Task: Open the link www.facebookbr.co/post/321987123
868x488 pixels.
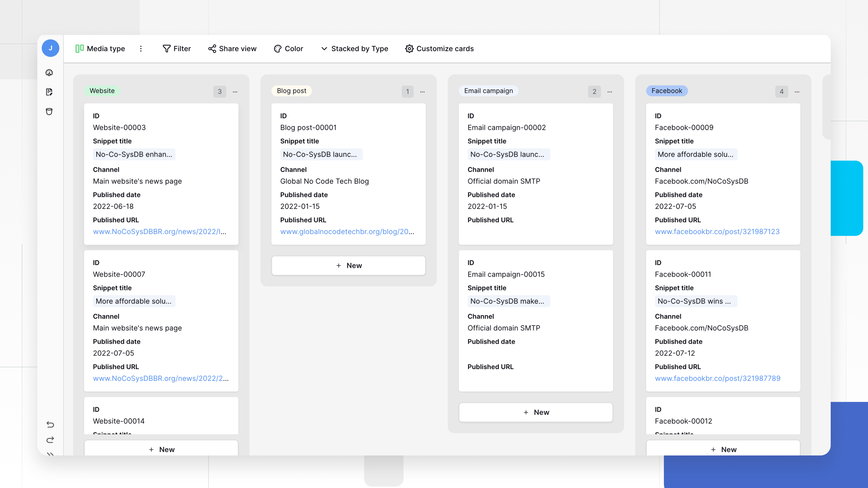Action: tap(717, 231)
